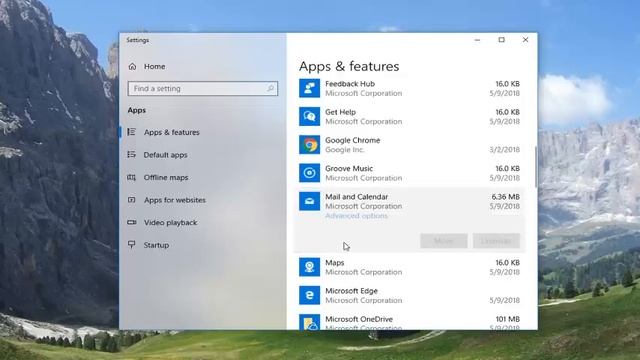
Task: Click the Get Help app icon
Action: click(x=309, y=116)
